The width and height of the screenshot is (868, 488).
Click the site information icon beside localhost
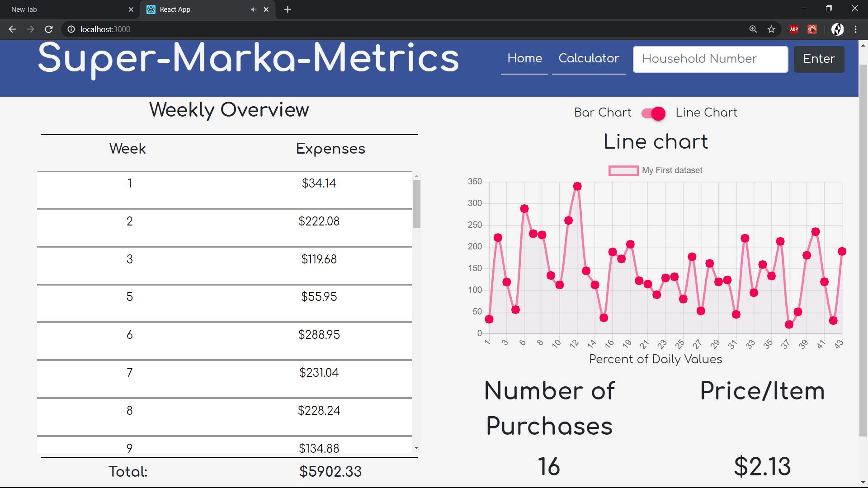click(x=71, y=29)
